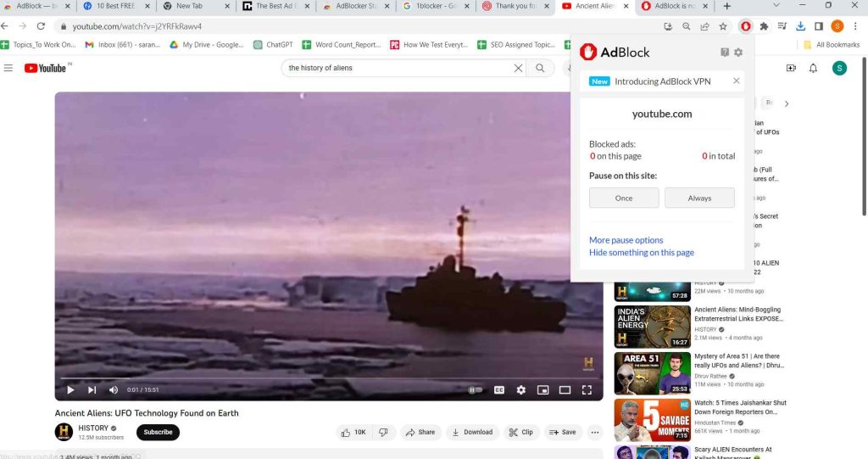Play the video with the play button

point(70,389)
